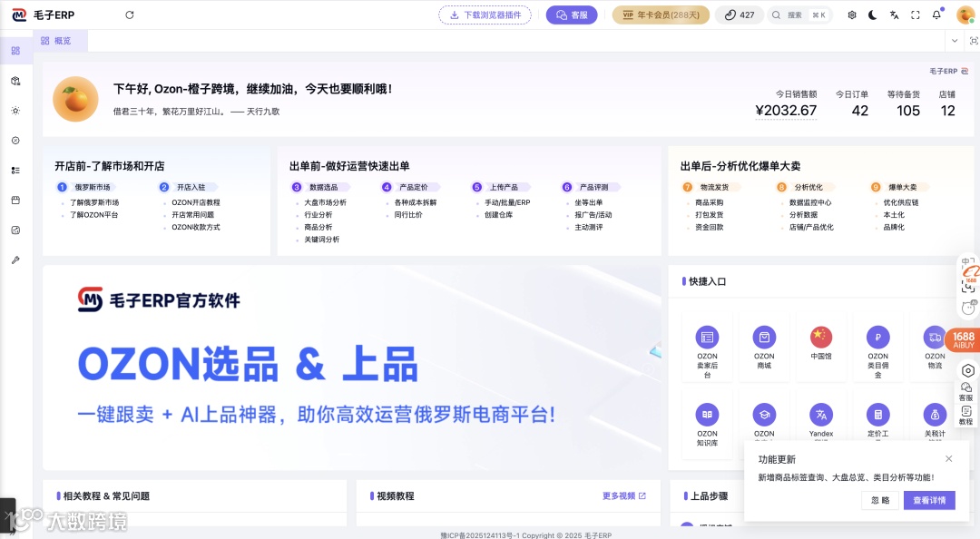Open 关键词分析 link

(321, 240)
